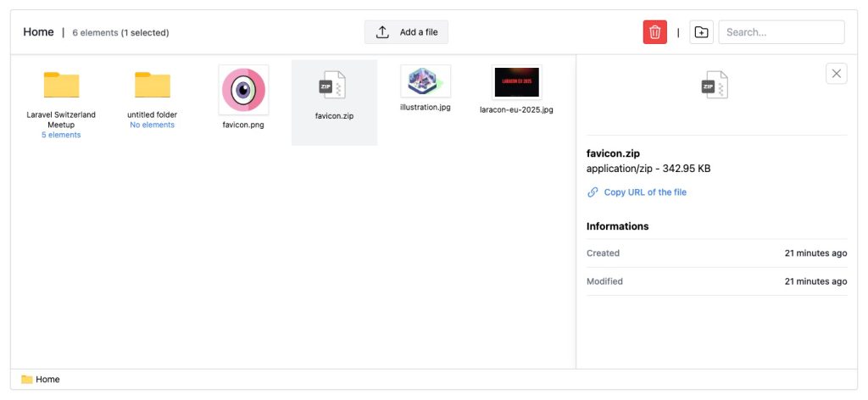Click the upload arrow icon in Add a file
This screenshot has width=868, height=400.
(382, 32)
